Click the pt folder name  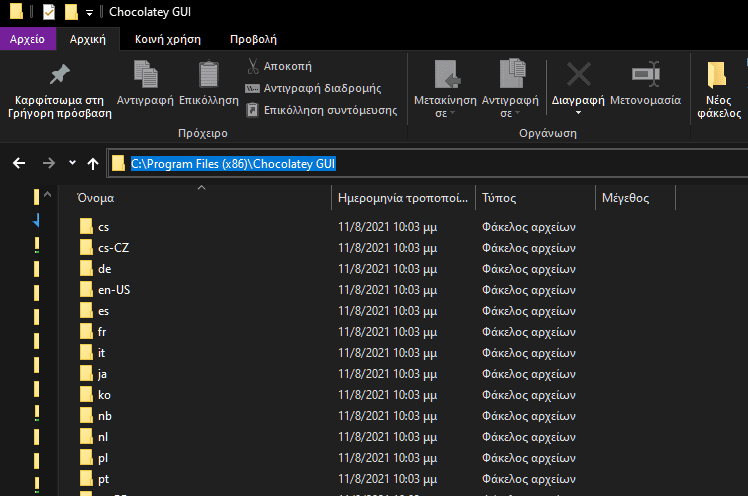pos(103,479)
